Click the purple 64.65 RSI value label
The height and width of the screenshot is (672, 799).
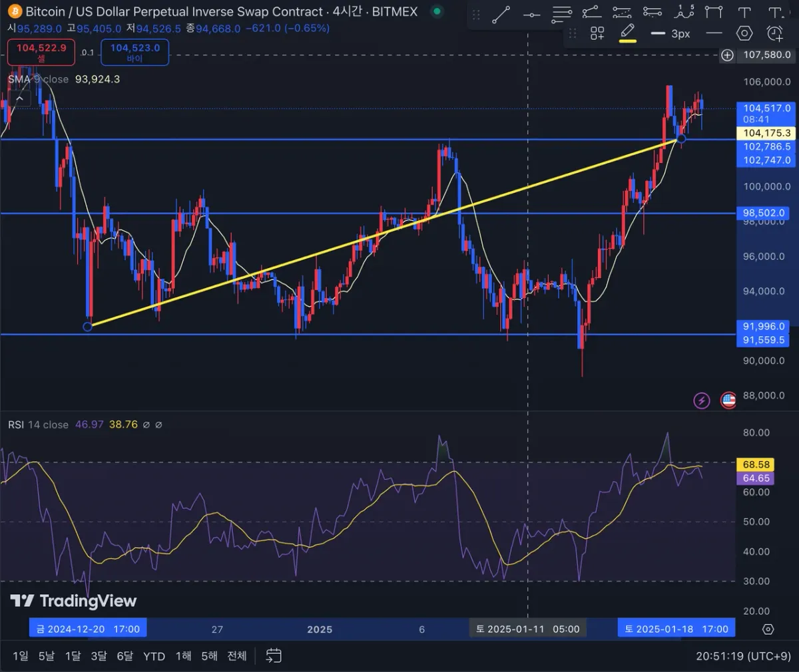[756, 478]
